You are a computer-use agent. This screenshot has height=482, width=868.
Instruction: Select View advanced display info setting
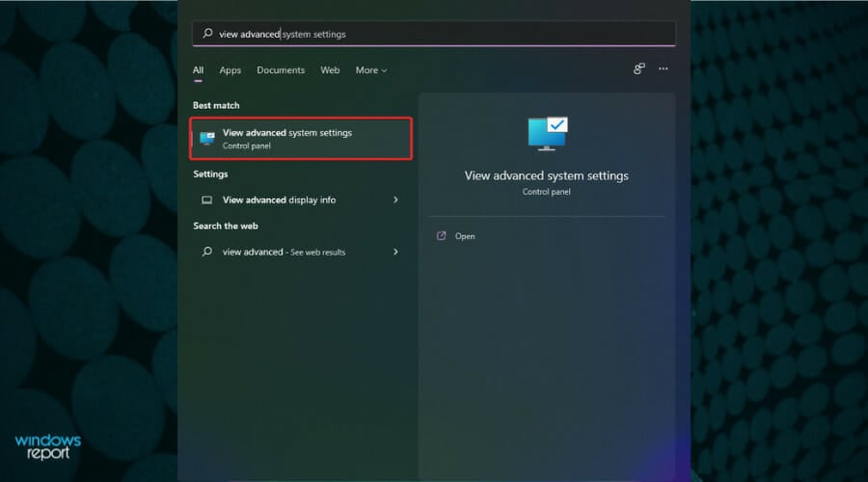(280, 201)
